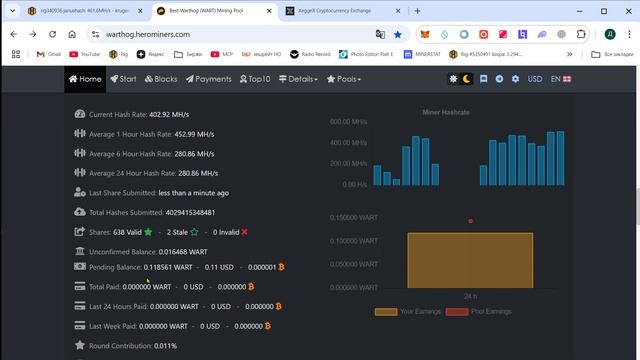Show more bookmarks chevron
640x360 pixels.
569,54
